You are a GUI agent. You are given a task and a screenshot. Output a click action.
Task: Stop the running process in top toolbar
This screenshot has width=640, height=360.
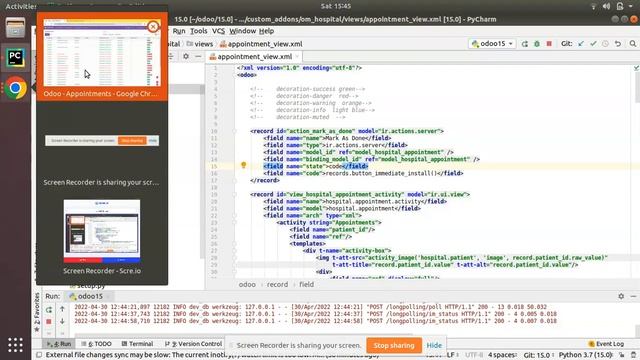click(549, 44)
